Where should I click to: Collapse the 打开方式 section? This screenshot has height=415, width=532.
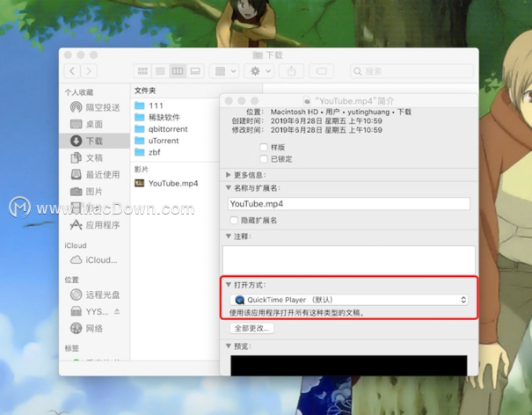[x=229, y=284]
